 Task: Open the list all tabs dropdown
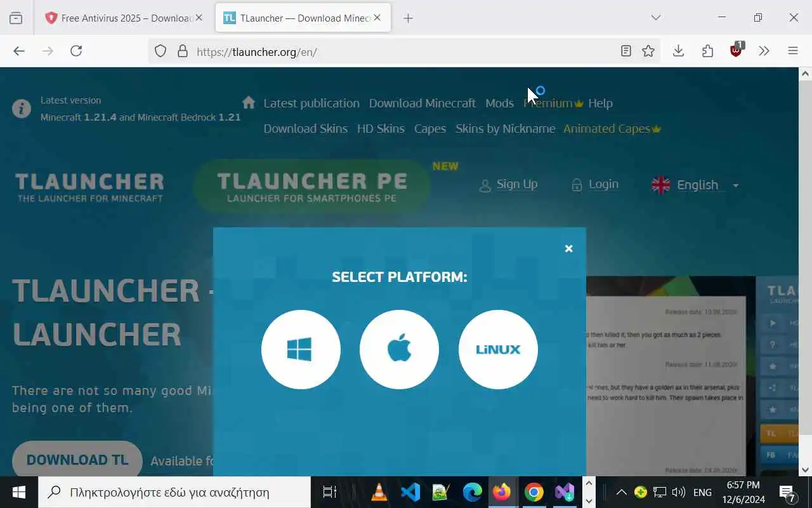[656, 18]
